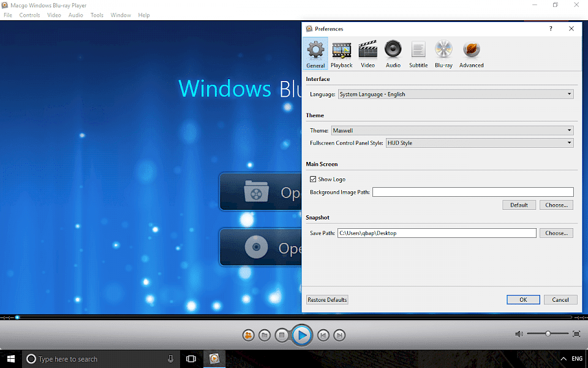Image resolution: width=588 pixels, height=368 pixels.
Task: Expand the Language dropdown
Action: coord(456,94)
